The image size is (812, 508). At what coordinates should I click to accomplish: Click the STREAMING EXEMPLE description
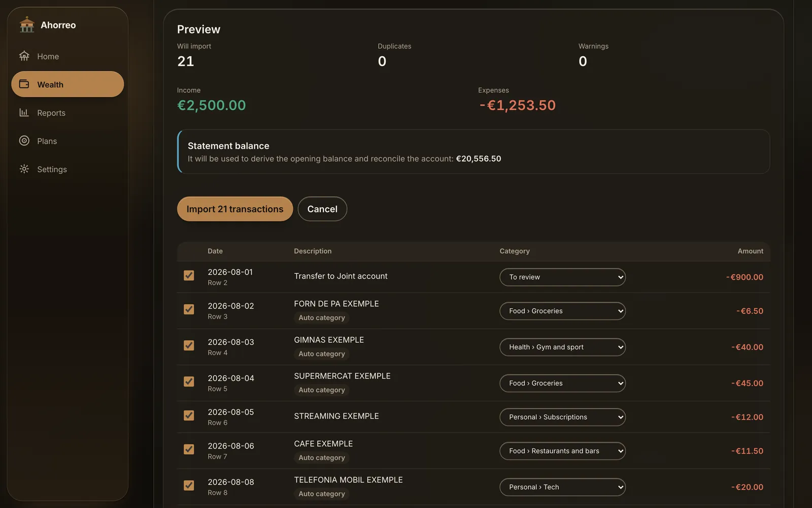(336, 416)
